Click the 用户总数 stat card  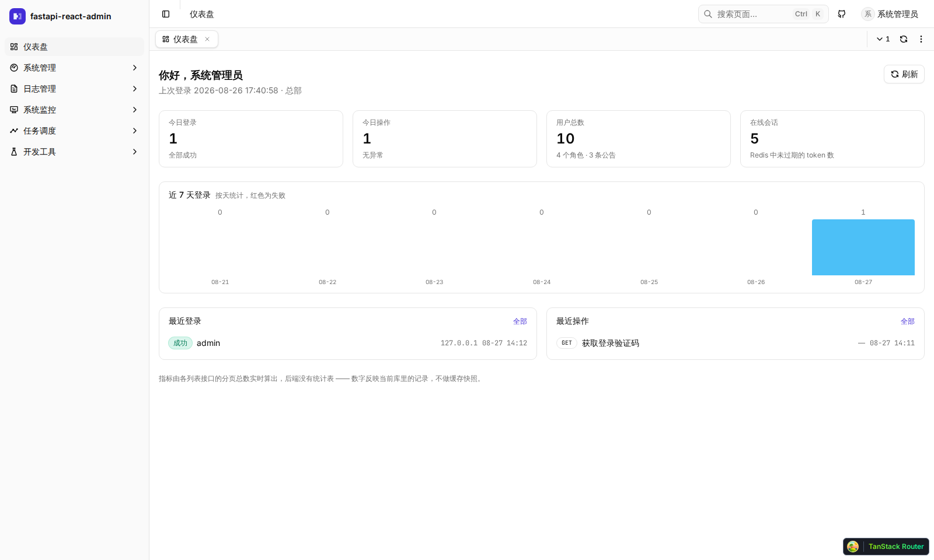click(x=639, y=139)
